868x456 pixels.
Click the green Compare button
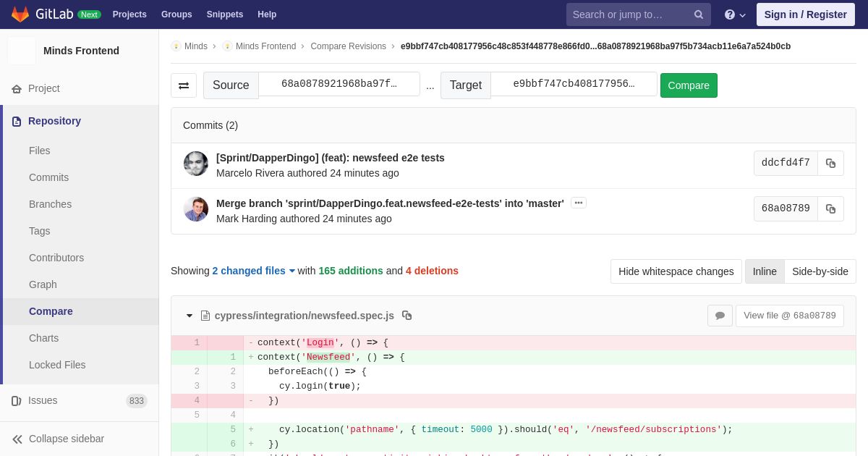[688, 85]
